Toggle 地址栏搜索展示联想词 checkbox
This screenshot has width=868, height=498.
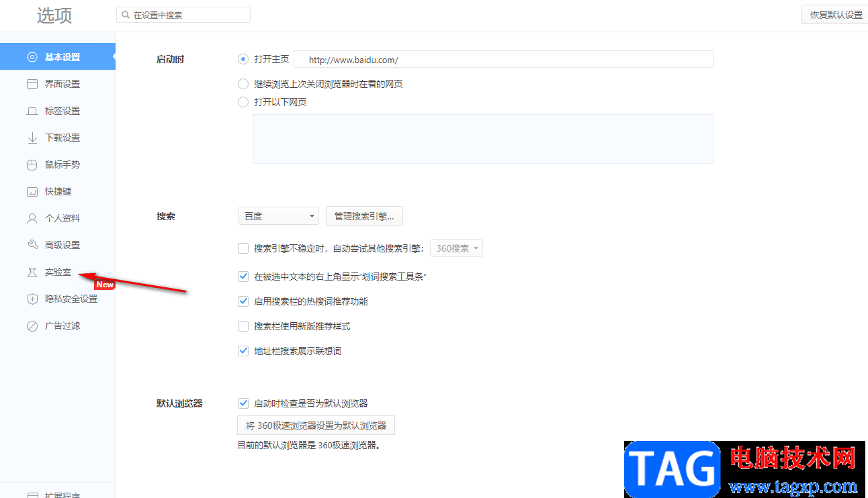(x=243, y=351)
